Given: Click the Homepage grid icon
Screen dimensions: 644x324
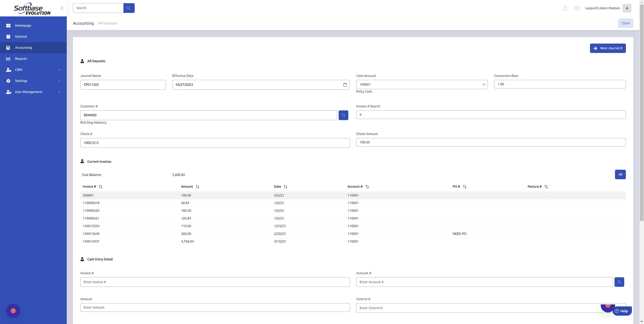Looking at the screenshot, I should pyautogui.click(x=8, y=25).
